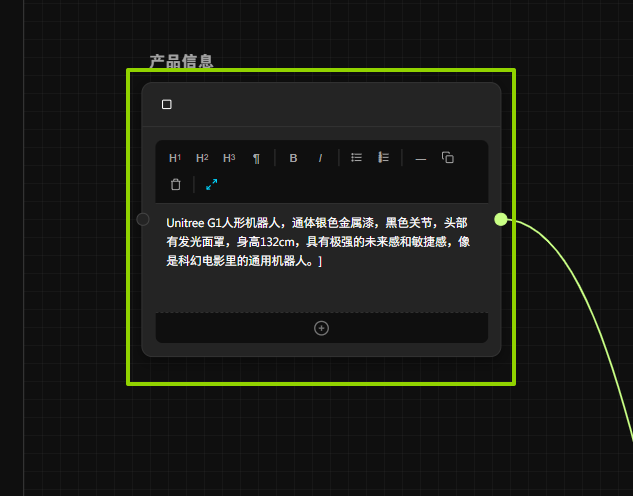This screenshot has width=633, height=496.
Task: Switch to paragraph text style
Action: [x=256, y=158]
